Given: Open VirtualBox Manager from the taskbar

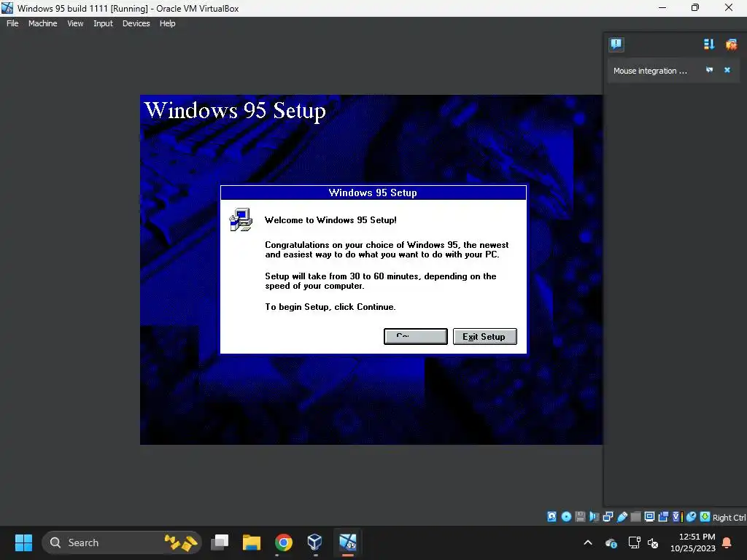Looking at the screenshot, I should [315, 542].
